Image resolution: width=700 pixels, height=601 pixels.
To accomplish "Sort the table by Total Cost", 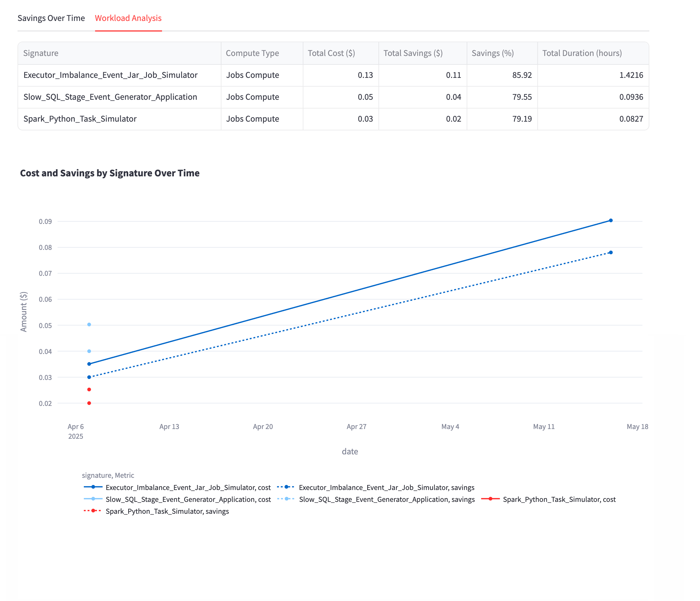I will (332, 53).
